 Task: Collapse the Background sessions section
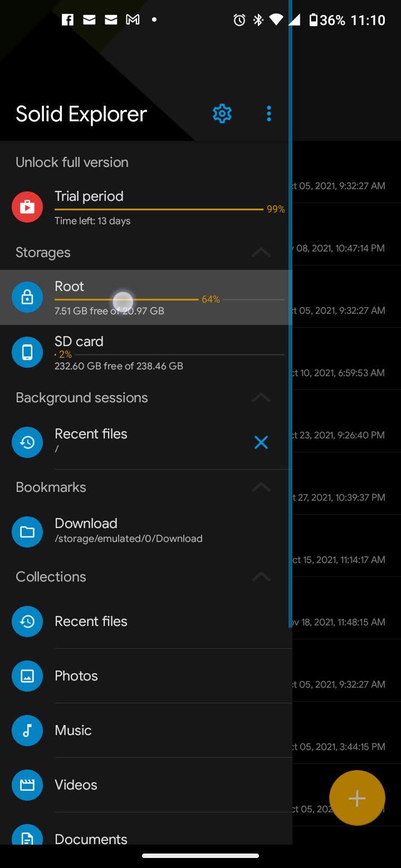point(261,398)
